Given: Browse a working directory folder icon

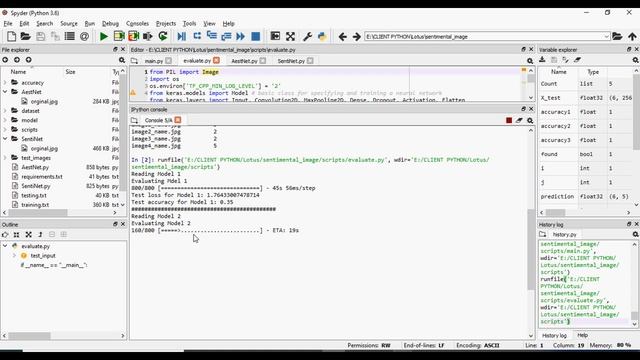Looking at the screenshot, I should (x=617, y=36).
